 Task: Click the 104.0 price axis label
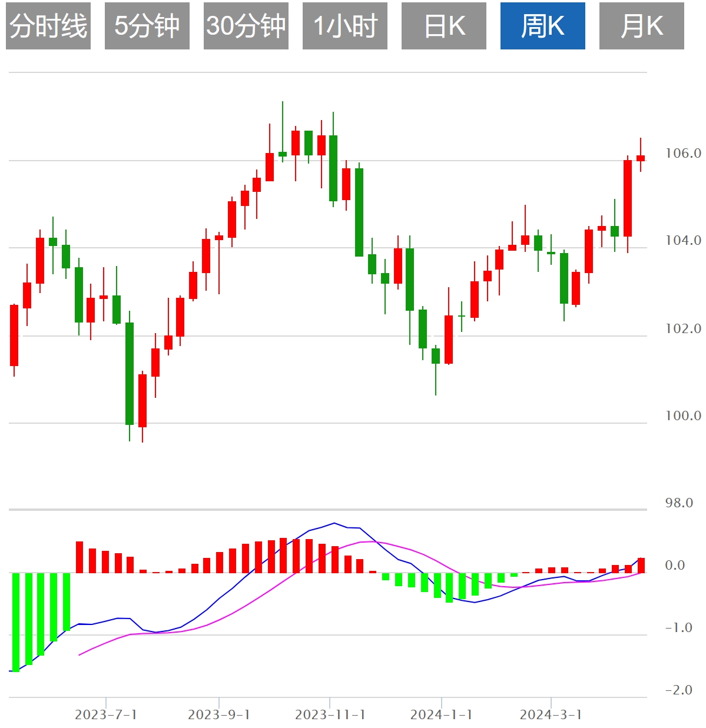(x=683, y=241)
